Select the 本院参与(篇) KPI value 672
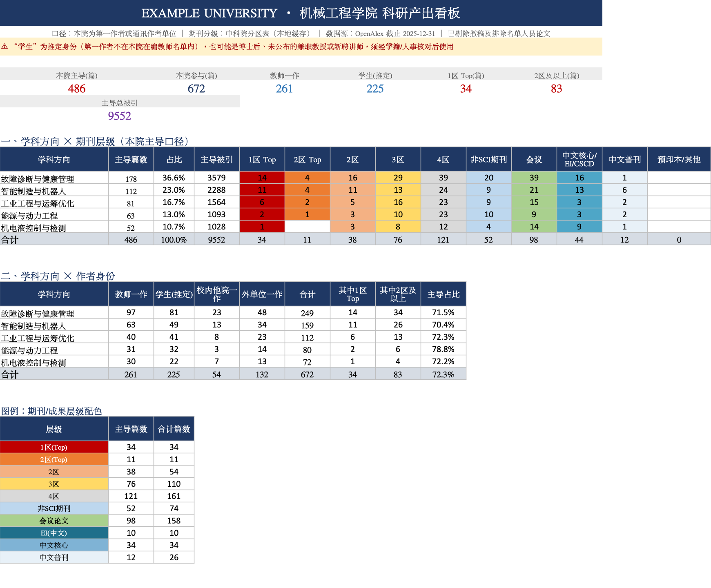Screen dimensions: 711x588 [x=196, y=89]
